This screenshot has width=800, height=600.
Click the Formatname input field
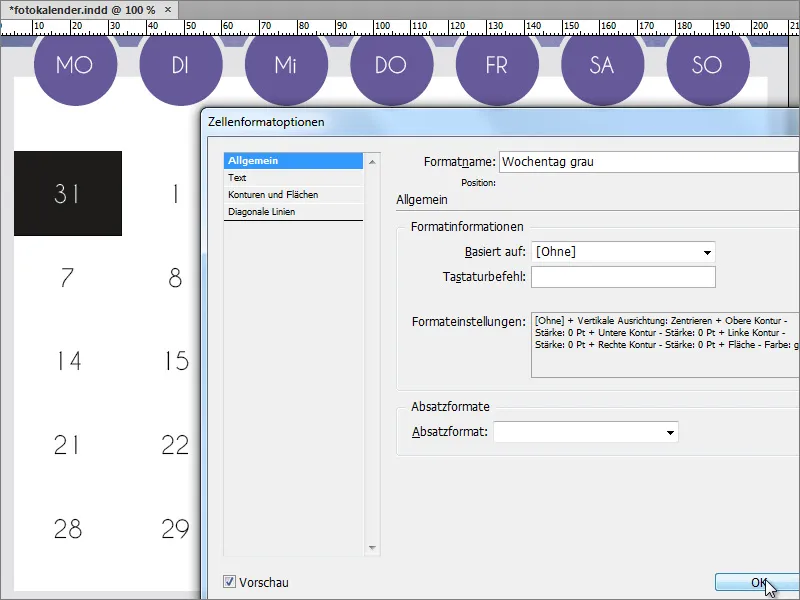(649, 162)
